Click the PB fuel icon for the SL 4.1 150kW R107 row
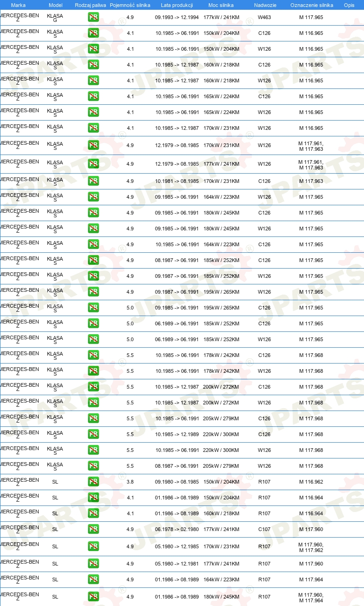The height and width of the screenshot is (606, 364). (93, 498)
